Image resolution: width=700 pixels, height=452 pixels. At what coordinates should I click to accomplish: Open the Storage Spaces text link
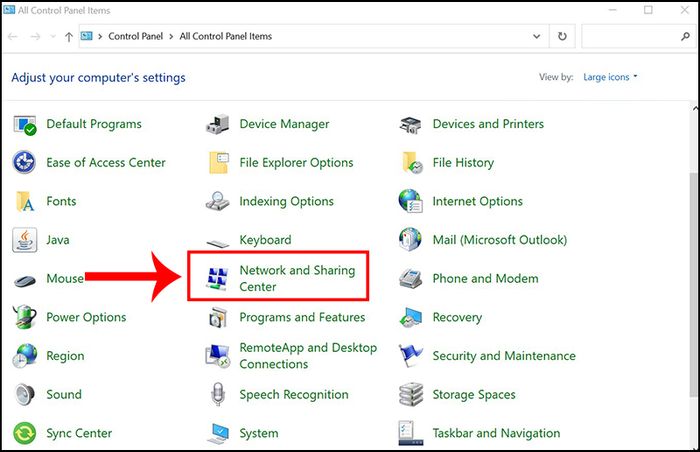tap(474, 394)
